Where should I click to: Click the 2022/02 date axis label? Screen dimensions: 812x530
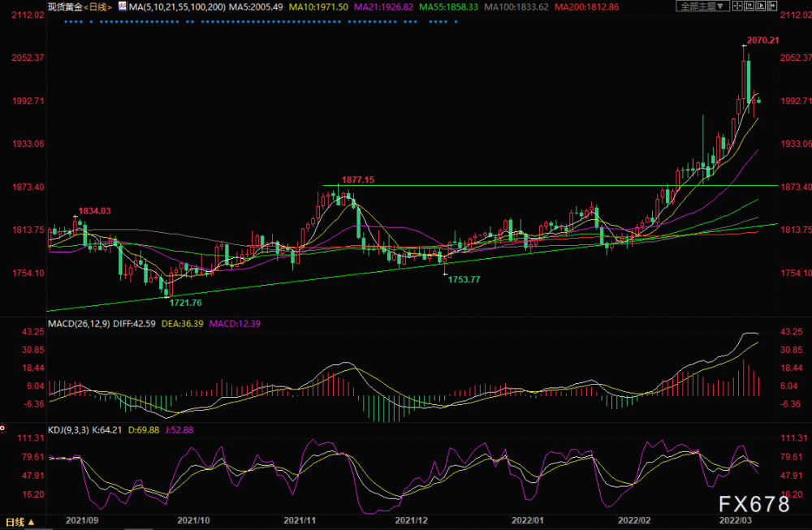634,519
